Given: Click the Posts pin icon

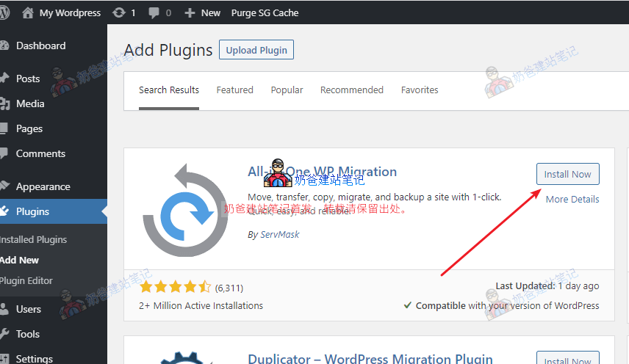Looking at the screenshot, I should [4, 78].
